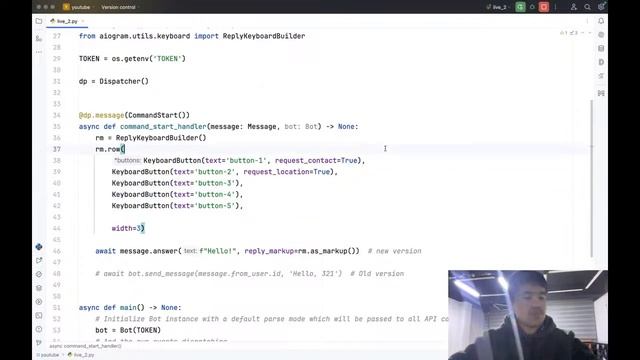The image size is (640, 360).
Task: Click the 'button-3' string
Action: tap(216, 183)
